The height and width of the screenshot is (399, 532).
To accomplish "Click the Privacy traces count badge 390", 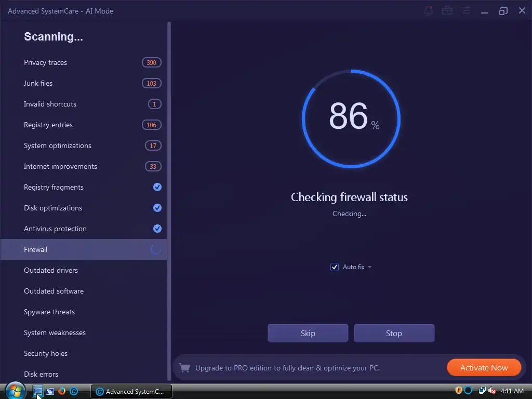I will point(151,62).
